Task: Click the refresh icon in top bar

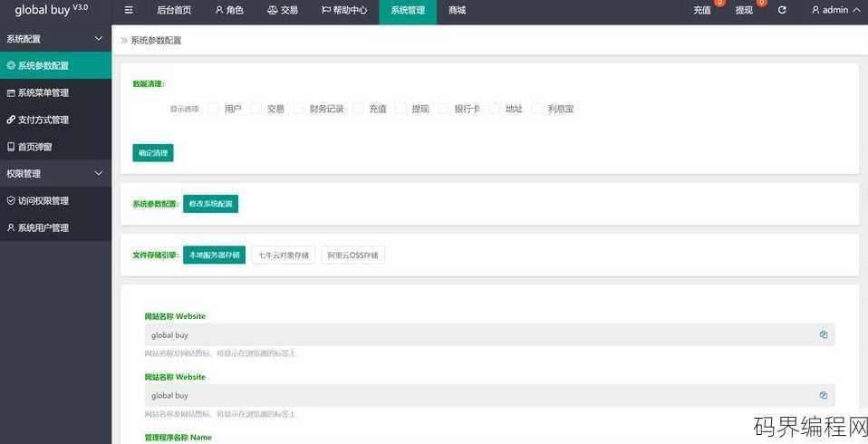Action: click(782, 10)
